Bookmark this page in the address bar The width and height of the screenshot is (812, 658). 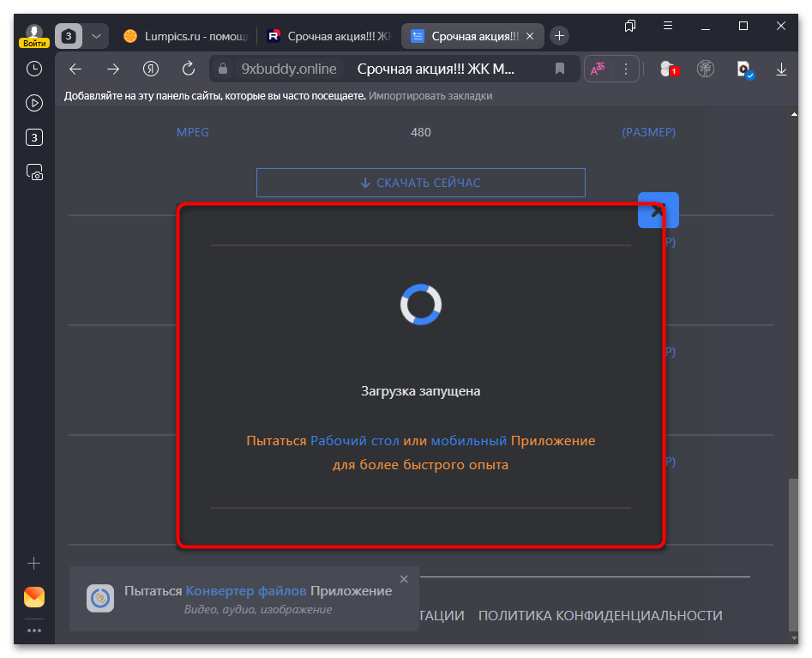coord(560,69)
